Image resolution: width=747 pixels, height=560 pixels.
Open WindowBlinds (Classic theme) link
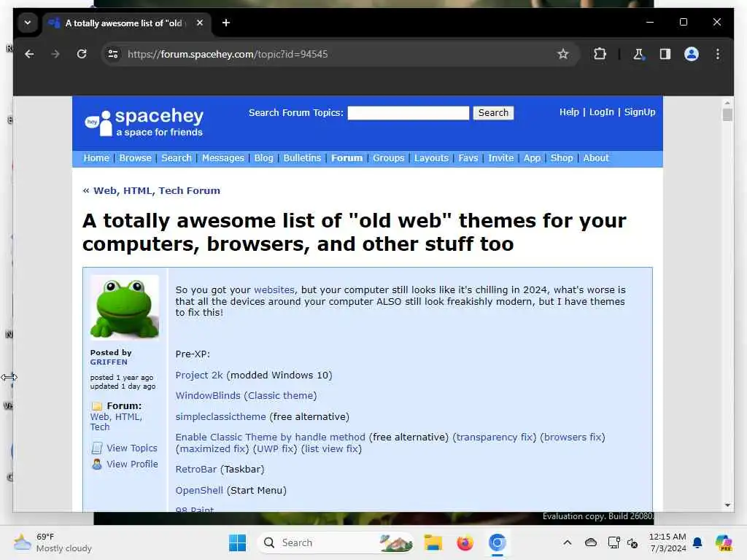[x=246, y=396]
